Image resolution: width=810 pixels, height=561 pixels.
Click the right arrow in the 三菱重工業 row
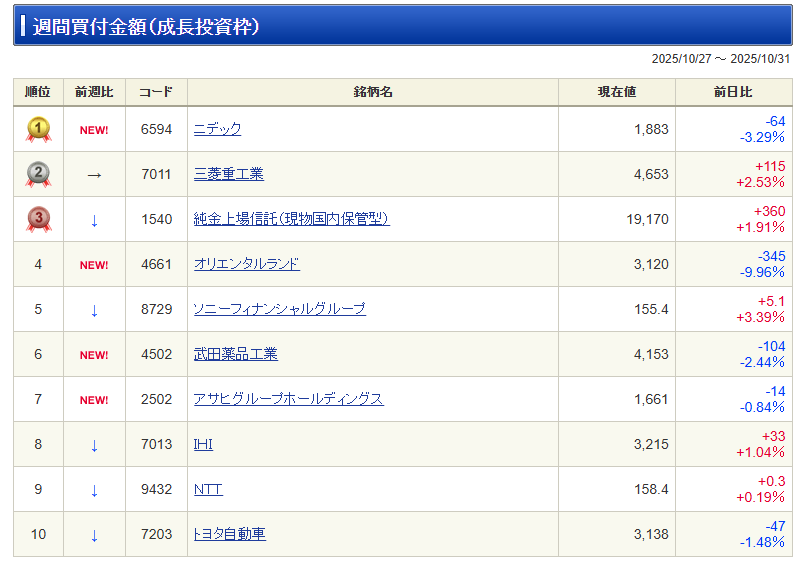coord(94,176)
